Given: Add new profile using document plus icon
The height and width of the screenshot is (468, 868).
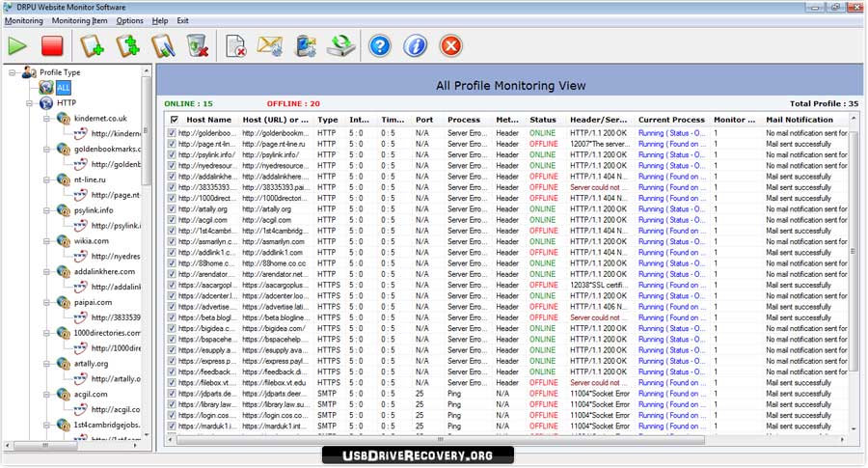Looking at the screenshot, I should (92, 46).
